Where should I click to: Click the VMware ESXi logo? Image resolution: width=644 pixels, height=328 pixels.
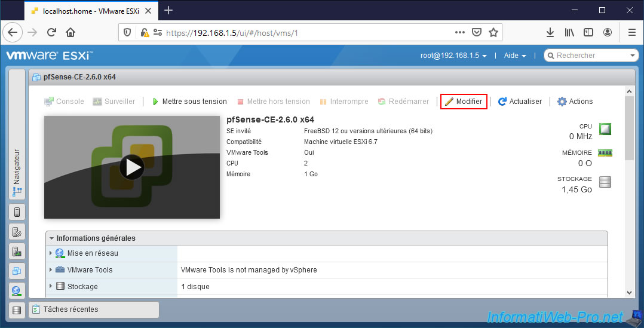(x=50, y=56)
